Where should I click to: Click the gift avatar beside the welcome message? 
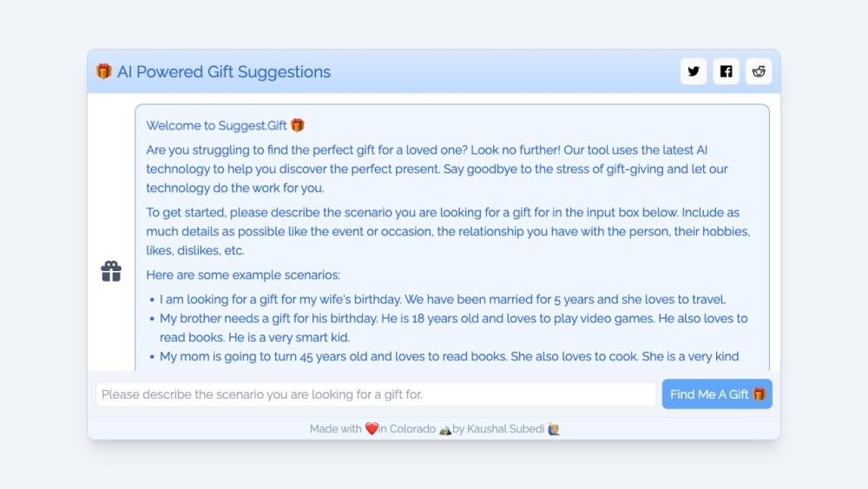[111, 271]
